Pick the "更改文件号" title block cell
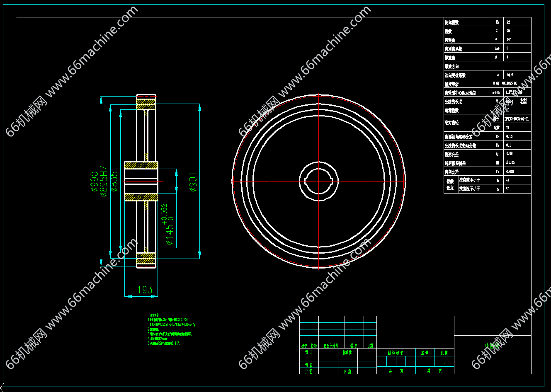This screenshot has width=551, height=392. [331, 346]
